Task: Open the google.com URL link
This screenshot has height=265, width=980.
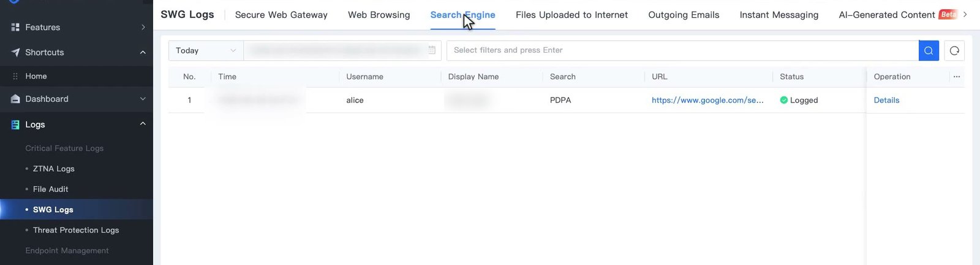Action: (x=707, y=100)
